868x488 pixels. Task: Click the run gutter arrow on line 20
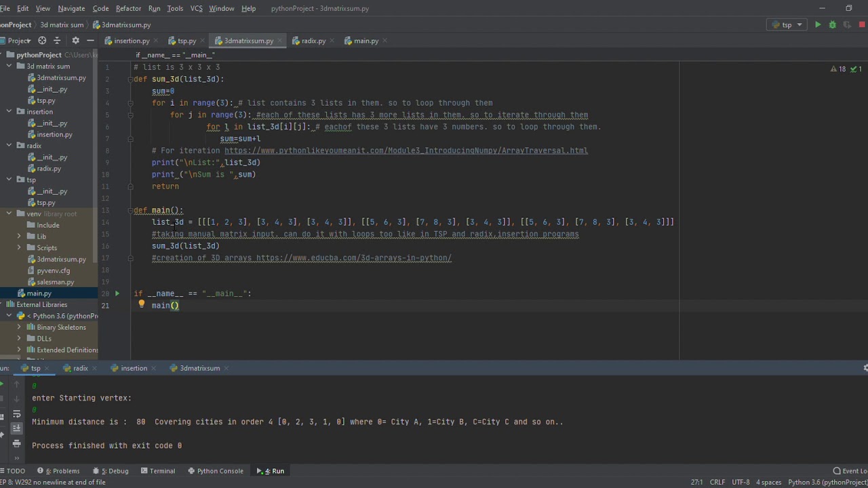click(x=117, y=293)
